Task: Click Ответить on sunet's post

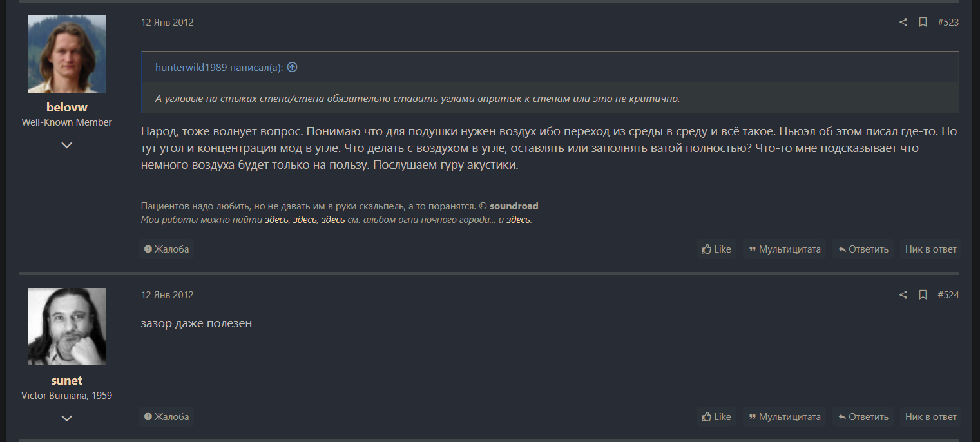Action: click(x=863, y=417)
